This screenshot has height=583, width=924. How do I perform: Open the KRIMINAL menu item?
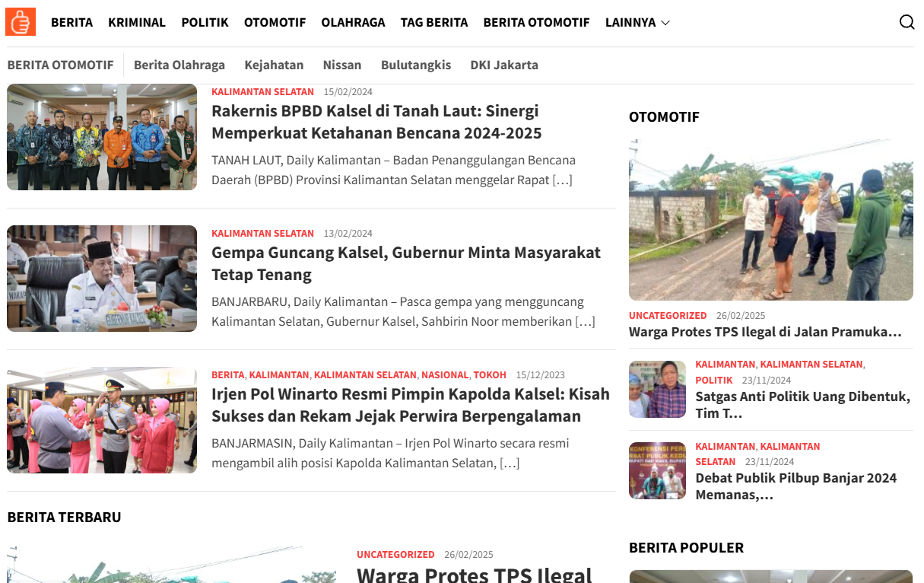tap(137, 22)
